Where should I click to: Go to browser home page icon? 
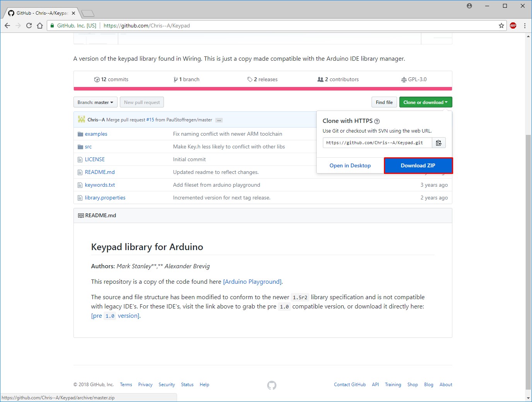tap(40, 26)
